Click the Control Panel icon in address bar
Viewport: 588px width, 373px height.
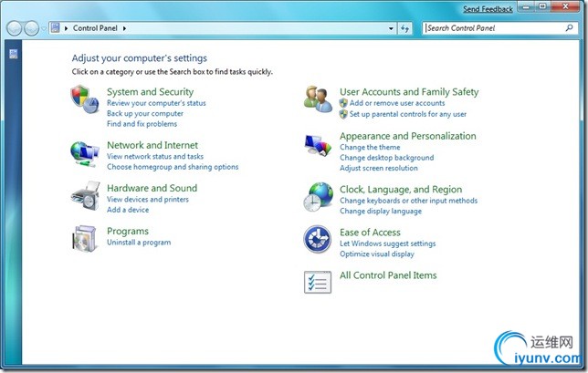point(56,27)
